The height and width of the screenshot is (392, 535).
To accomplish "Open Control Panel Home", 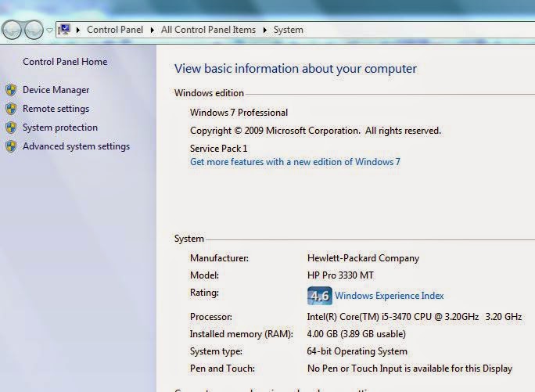I will coord(65,62).
